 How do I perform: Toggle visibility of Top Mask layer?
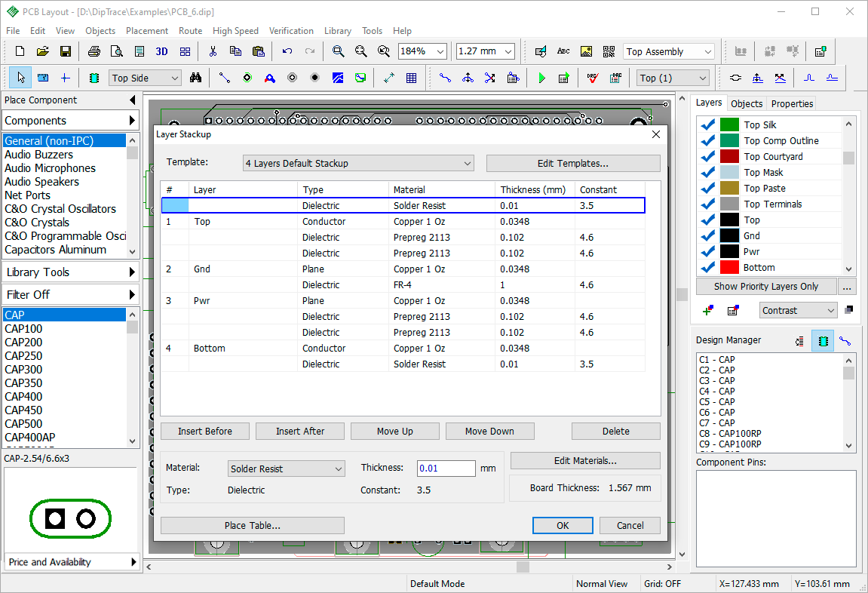point(707,172)
